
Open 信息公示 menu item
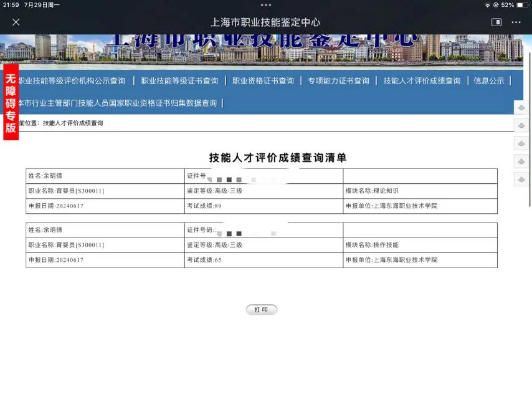[x=488, y=81]
